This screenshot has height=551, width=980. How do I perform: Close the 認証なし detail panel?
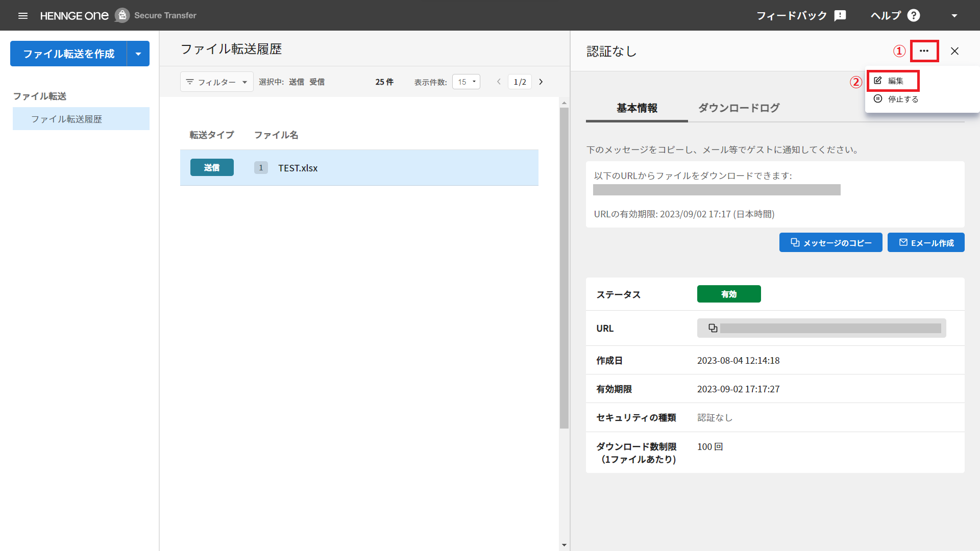[x=954, y=51]
